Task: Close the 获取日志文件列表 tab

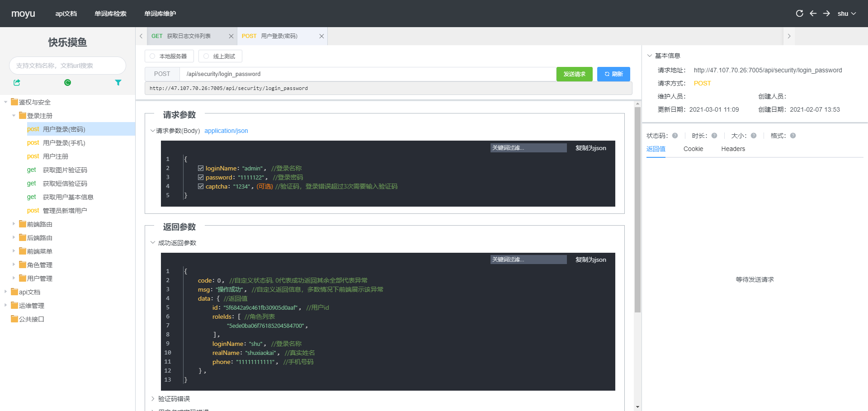Action: tap(231, 36)
